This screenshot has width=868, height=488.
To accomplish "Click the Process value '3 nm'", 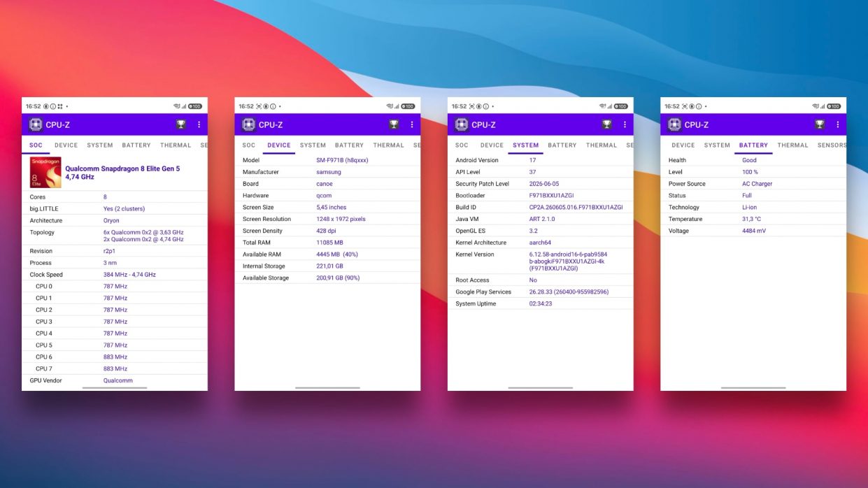I will click(111, 263).
